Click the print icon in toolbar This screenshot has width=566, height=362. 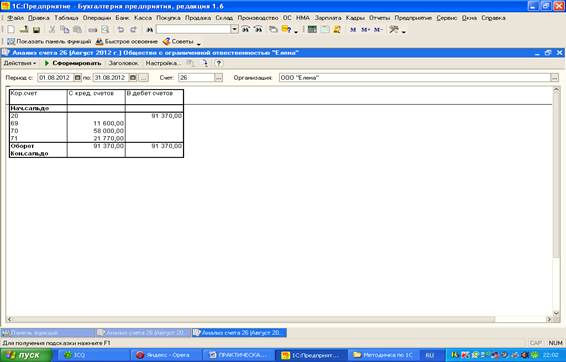point(93,30)
